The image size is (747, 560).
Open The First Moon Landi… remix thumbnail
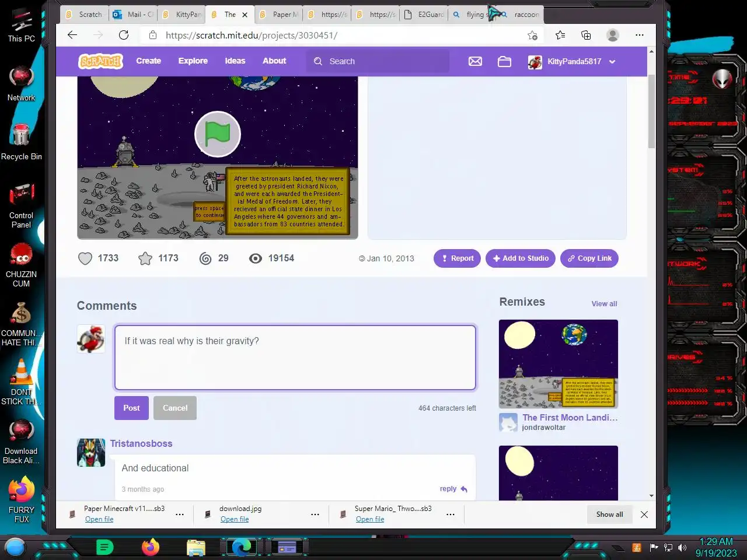pos(558,364)
